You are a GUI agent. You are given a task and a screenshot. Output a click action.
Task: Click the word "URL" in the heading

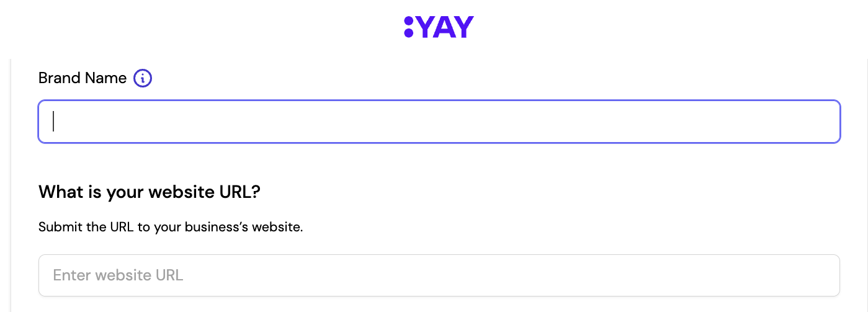(x=235, y=192)
